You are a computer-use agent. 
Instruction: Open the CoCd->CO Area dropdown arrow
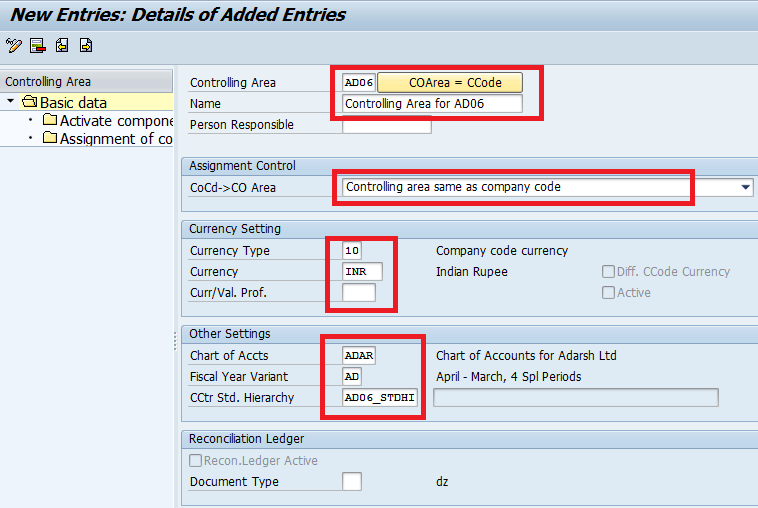pyautogui.click(x=746, y=187)
